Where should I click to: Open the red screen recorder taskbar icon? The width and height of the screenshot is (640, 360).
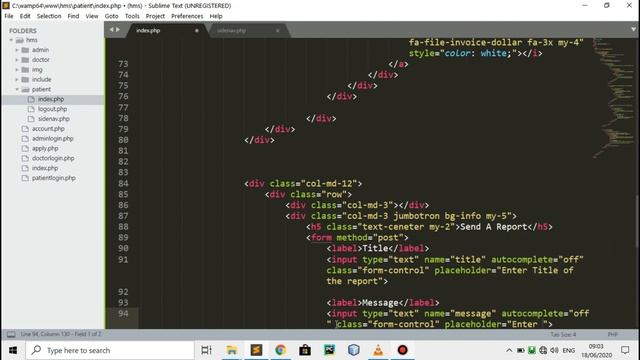402,350
